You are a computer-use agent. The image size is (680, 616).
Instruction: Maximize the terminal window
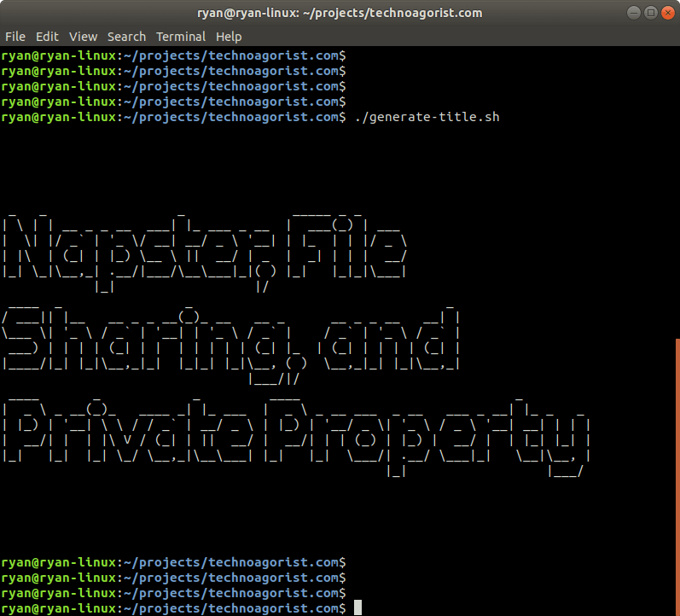[650, 13]
